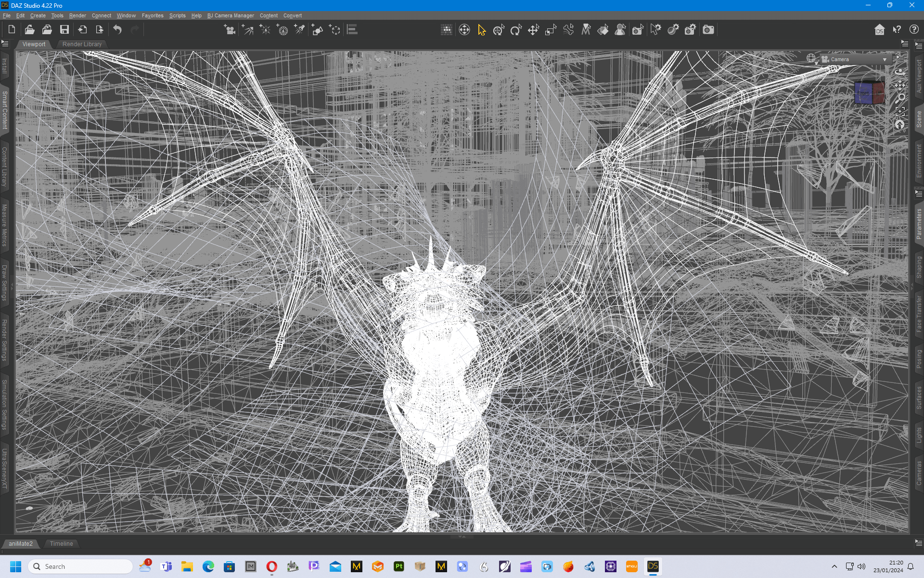Viewport: 924px width, 578px height.
Task: Expand the Surfaces side pane
Action: [919, 398]
